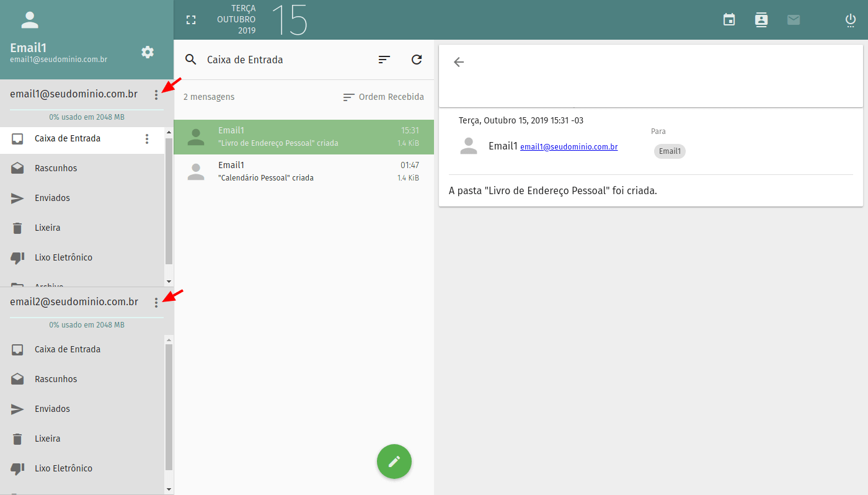The width and height of the screenshot is (868, 495).
Task: Open the "Calendário Pessoal" criada message
Action: pos(304,172)
